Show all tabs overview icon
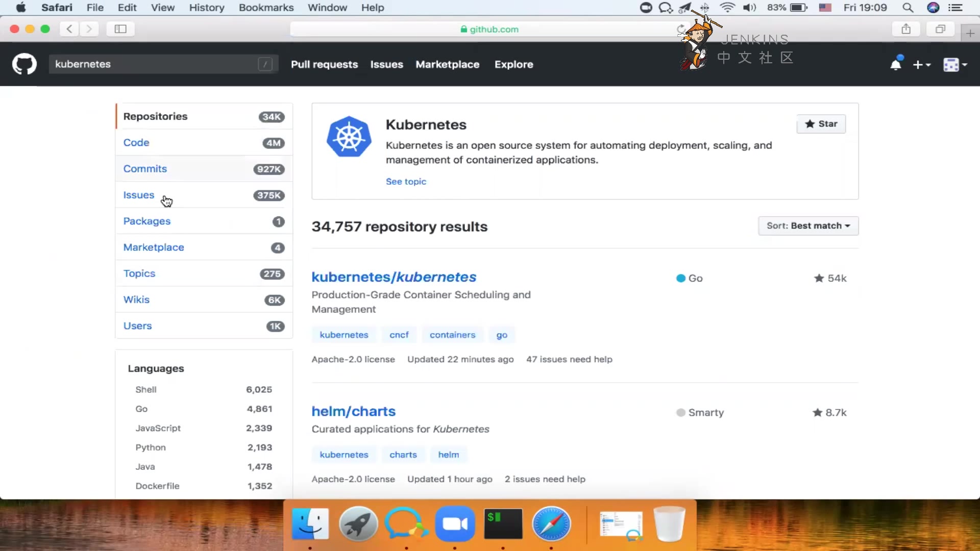980x551 pixels. coord(940,29)
